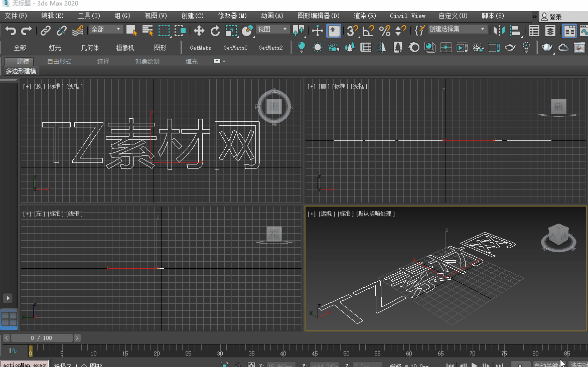
Task: Click the Select and Manipulate crosshair icon
Action: 317,31
